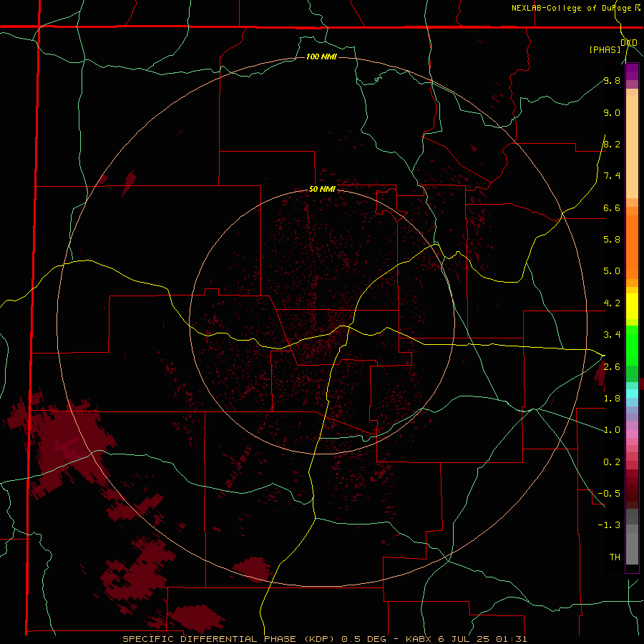644x644 pixels.
Task: Click the 1.0 value on the color scale
Action: (612, 431)
